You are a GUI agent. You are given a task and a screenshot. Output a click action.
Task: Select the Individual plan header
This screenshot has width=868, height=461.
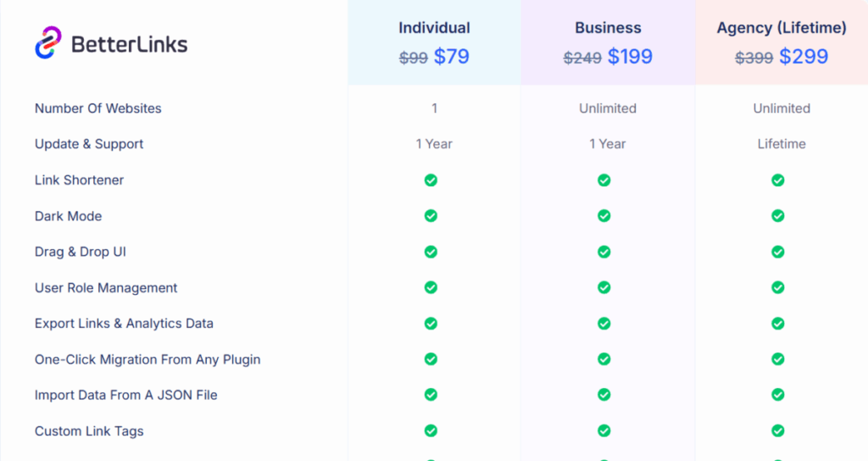434,28
